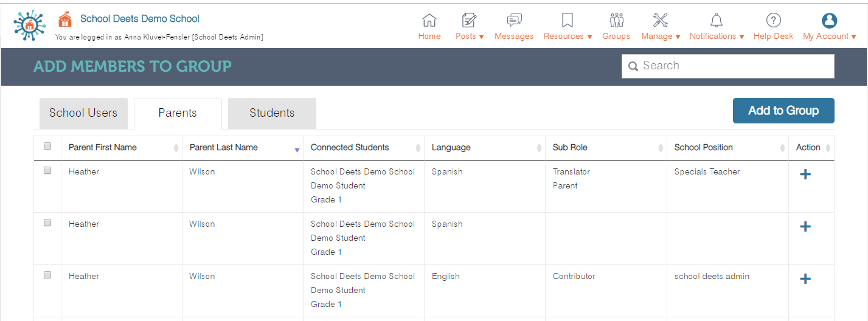The image size is (868, 321).
Task: Go to Home via house icon
Action: (429, 21)
